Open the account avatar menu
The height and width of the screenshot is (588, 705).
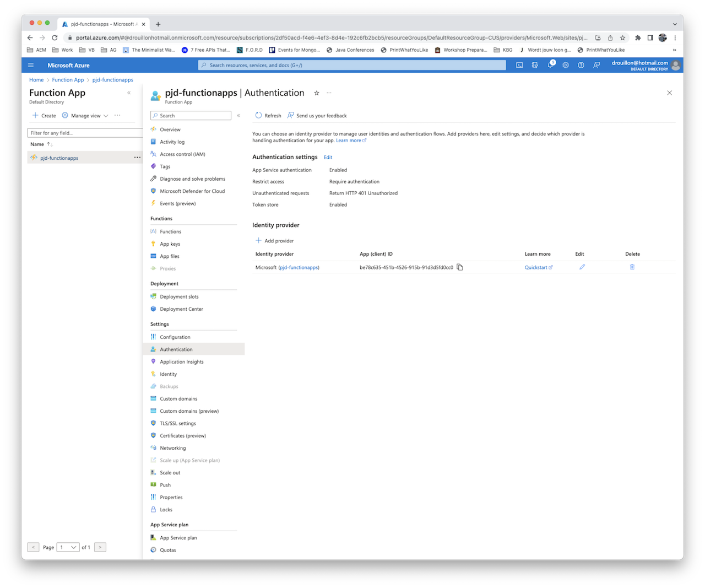coord(676,65)
